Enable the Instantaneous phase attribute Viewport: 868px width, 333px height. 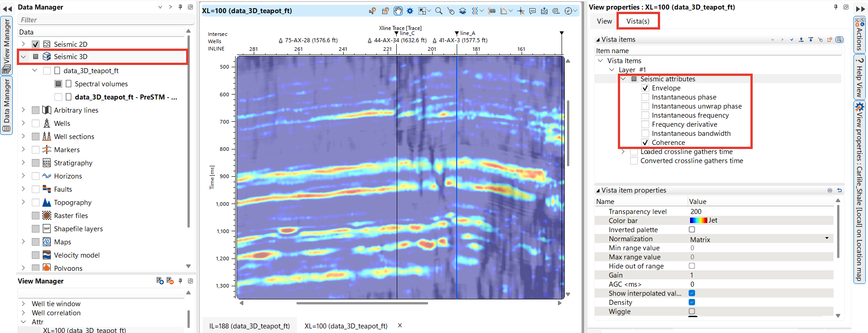[x=645, y=97]
